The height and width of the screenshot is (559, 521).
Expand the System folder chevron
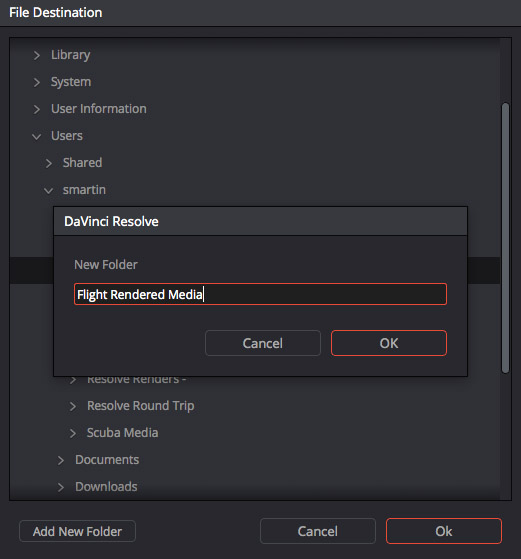pyautogui.click(x=36, y=82)
